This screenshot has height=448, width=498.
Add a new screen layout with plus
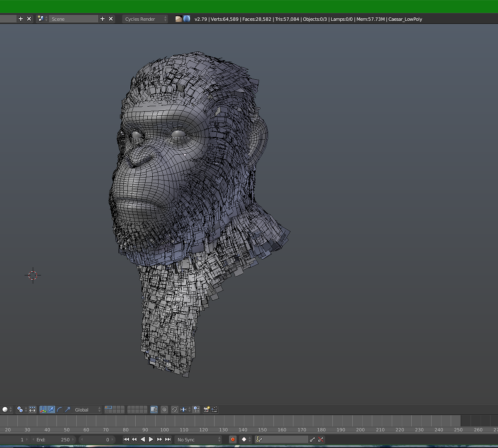click(x=21, y=19)
